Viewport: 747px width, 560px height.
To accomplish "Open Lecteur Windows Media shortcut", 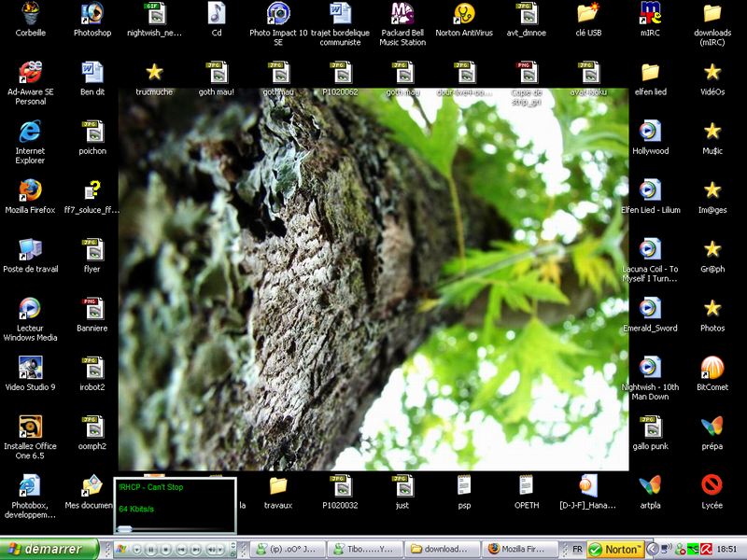I will pos(30,309).
